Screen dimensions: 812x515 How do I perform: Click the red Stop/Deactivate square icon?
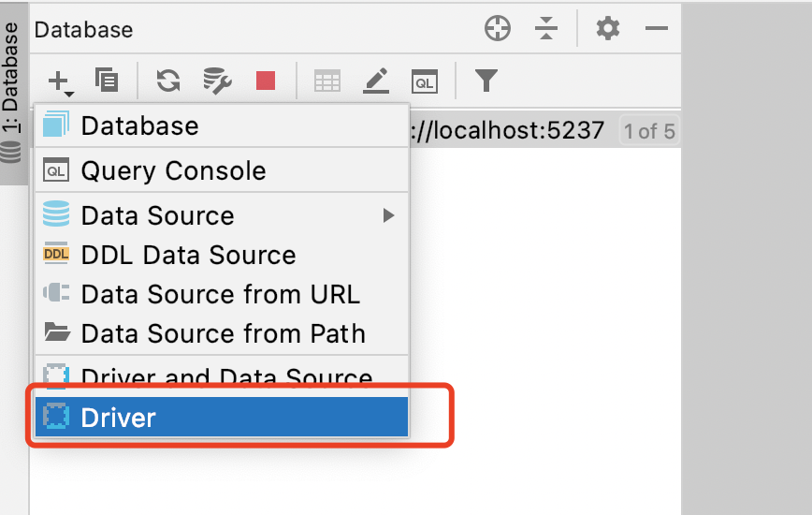coord(266,81)
